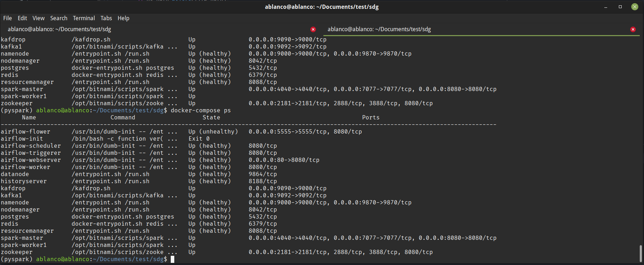
Task: Click the 'resourcemanager' name in lower listing
Action: [27, 231]
